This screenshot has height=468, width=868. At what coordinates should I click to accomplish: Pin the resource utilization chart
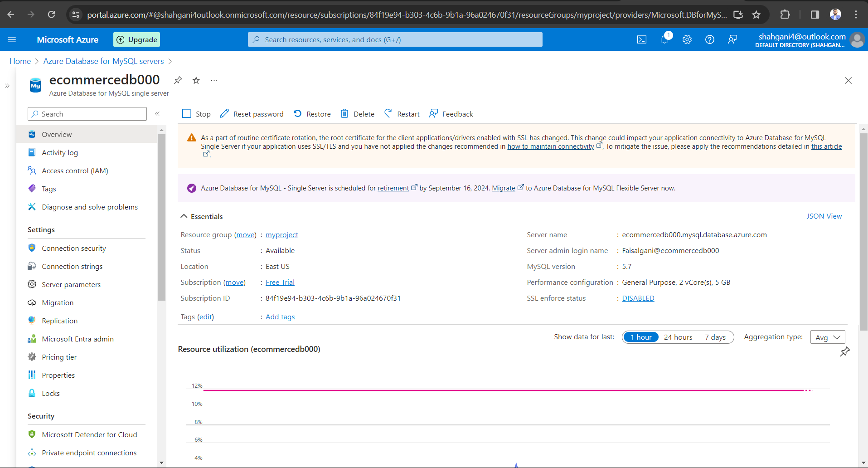[x=845, y=352]
